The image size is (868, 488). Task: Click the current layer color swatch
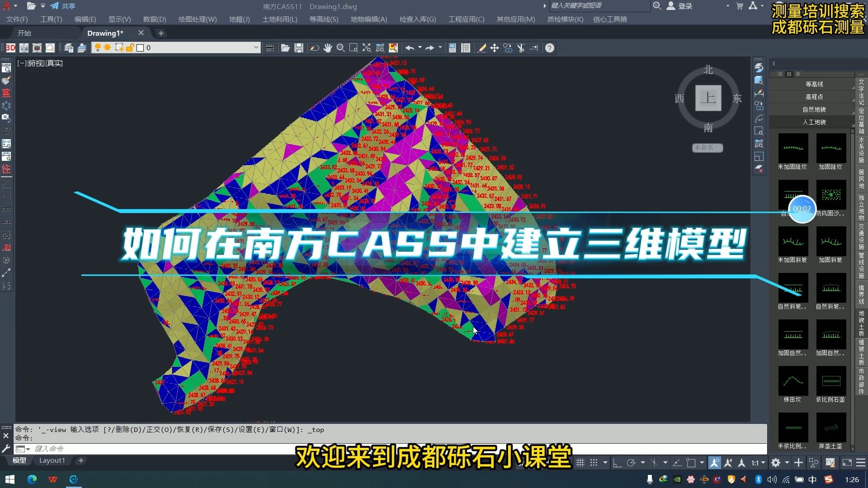tap(141, 47)
